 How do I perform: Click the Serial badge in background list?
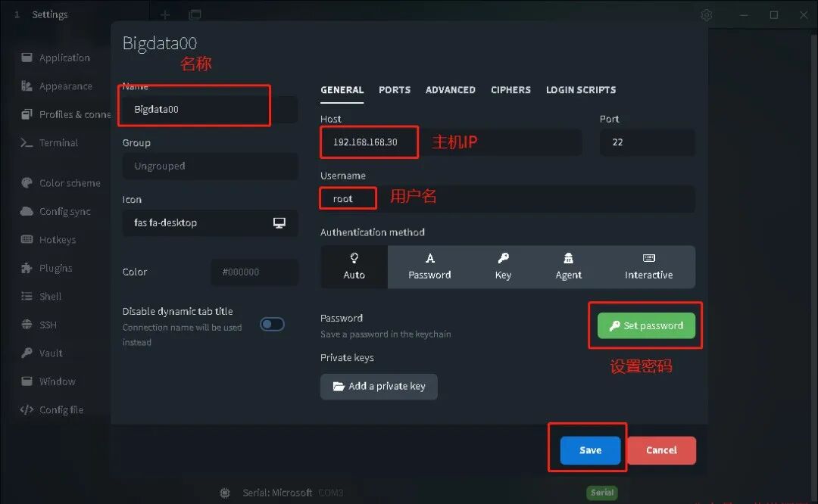point(602,493)
